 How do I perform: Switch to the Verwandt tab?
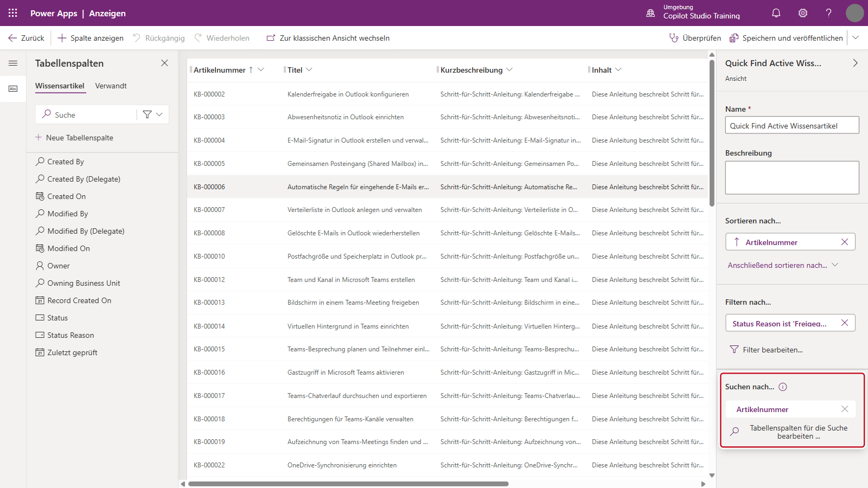pyautogui.click(x=111, y=86)
